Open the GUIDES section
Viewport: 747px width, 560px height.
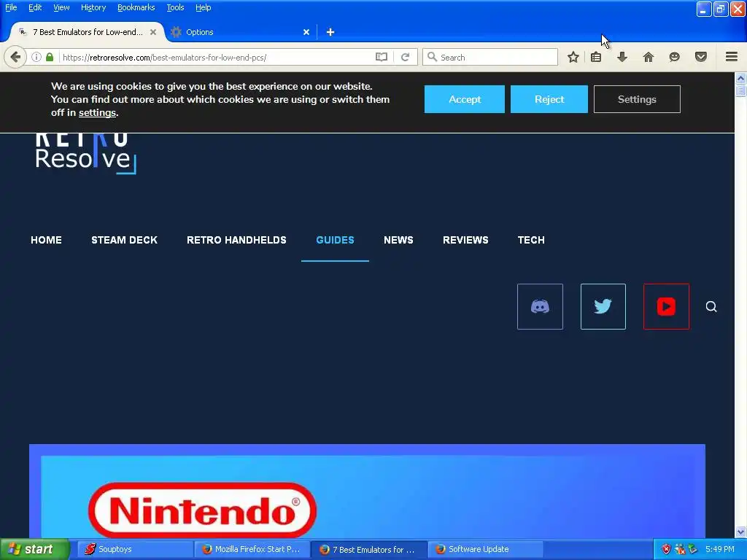[335, 240]
